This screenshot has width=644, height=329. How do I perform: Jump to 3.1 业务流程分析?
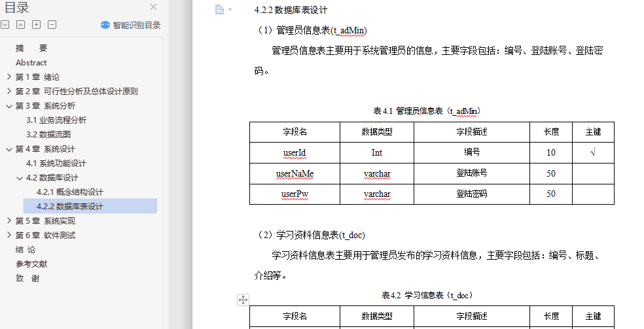56,120
